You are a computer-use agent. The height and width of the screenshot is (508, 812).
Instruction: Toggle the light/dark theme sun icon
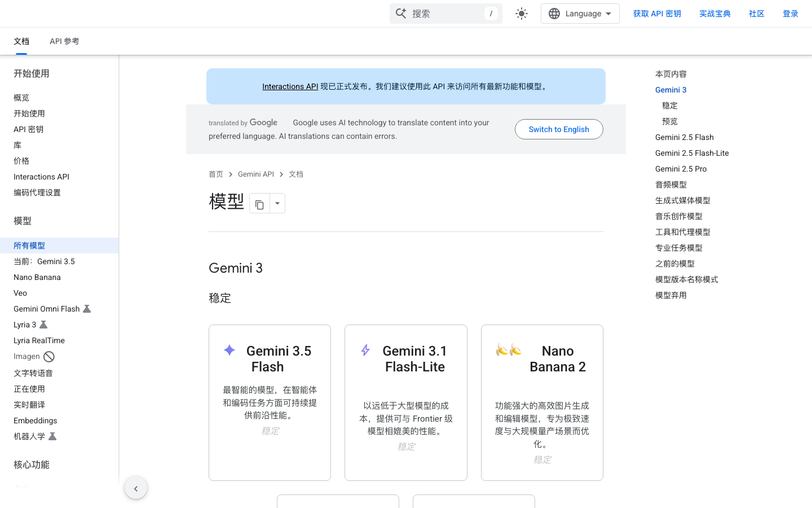pos(522,14)
